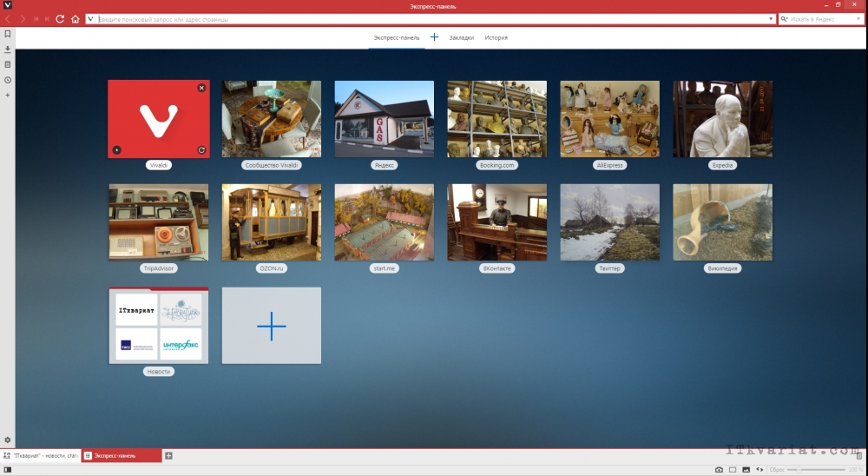868x476 pixels.
Task: Open the Твиттер speed dial
Action: click(x=609, y=222)
